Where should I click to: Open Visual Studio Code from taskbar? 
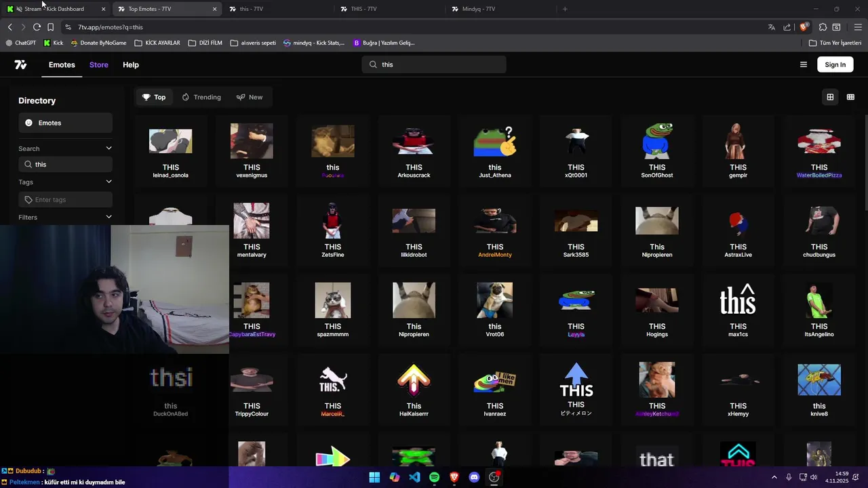pos(414,477)
